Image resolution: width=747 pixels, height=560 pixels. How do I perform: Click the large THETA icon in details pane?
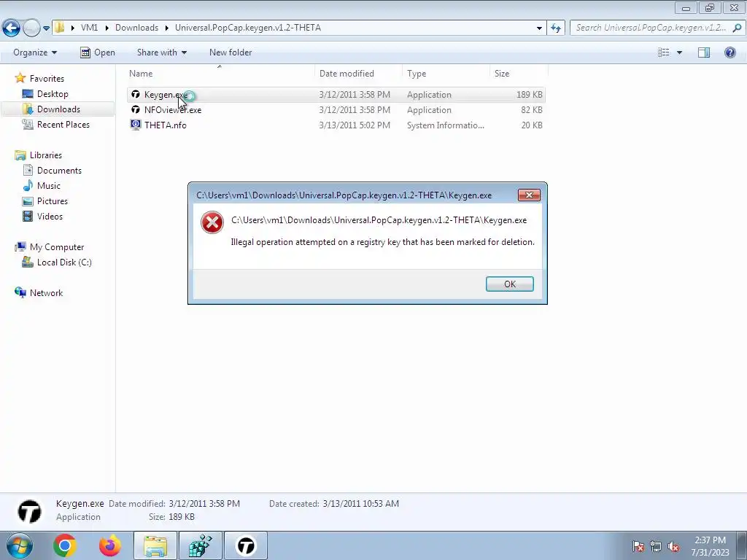click(29, 511)
